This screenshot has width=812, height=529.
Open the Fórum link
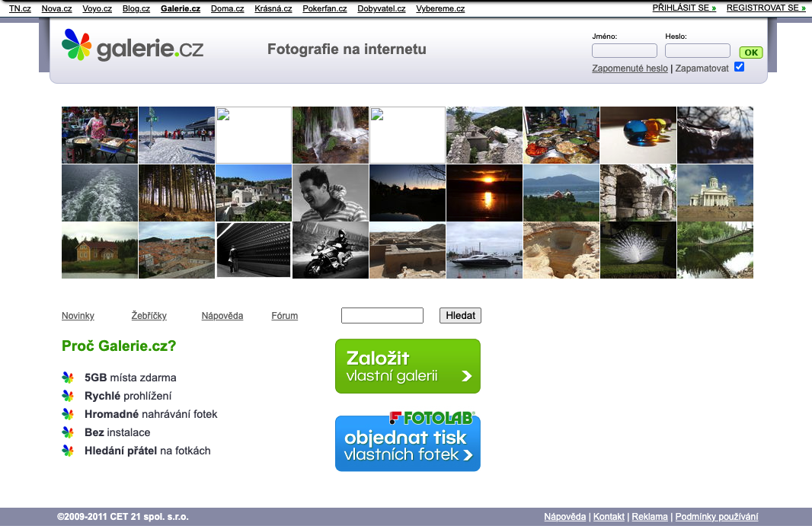(284, 316)
